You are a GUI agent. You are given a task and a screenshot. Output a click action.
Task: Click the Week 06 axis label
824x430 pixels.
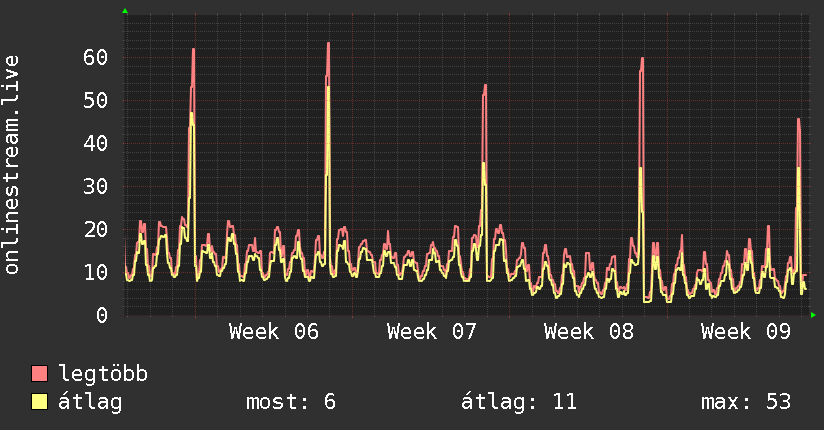click(x=274, y=332)
